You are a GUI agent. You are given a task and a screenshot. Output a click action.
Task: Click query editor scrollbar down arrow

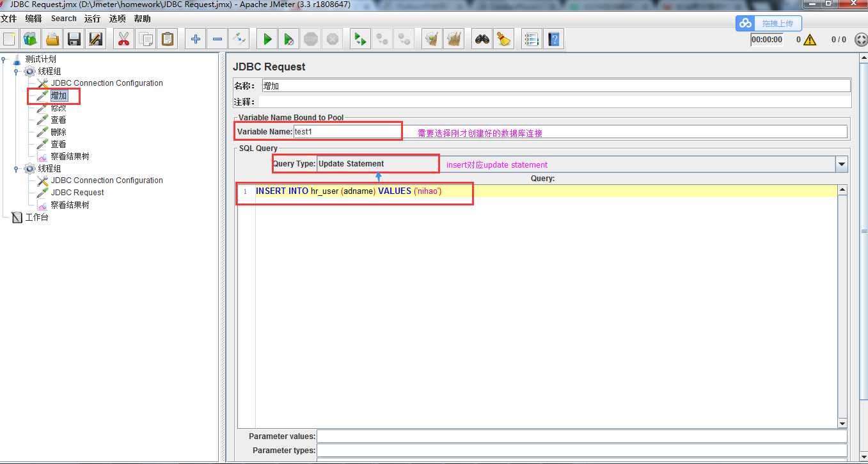(x=842, y=423)
